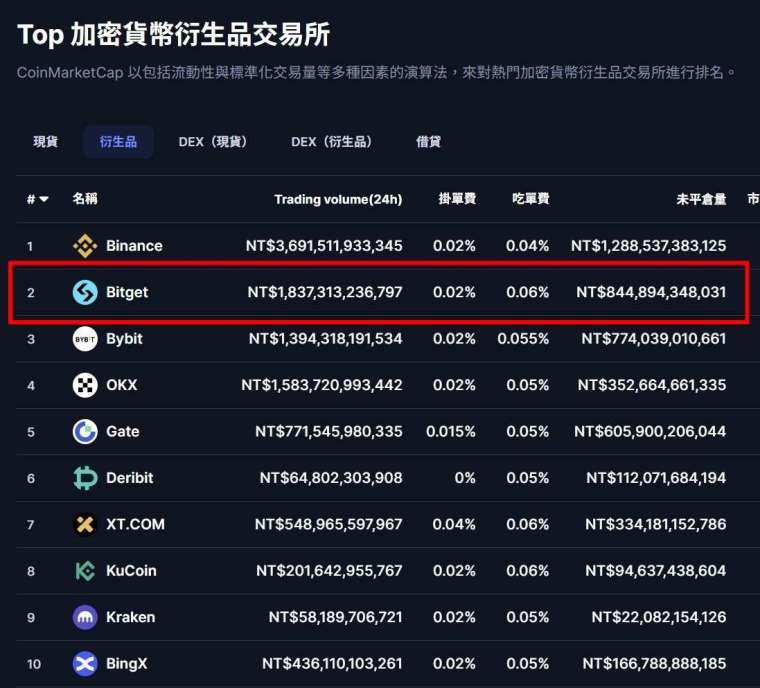Switch to the 現貨 tab
The height and width of the screenshot is (688, 760).
point(46,142)
